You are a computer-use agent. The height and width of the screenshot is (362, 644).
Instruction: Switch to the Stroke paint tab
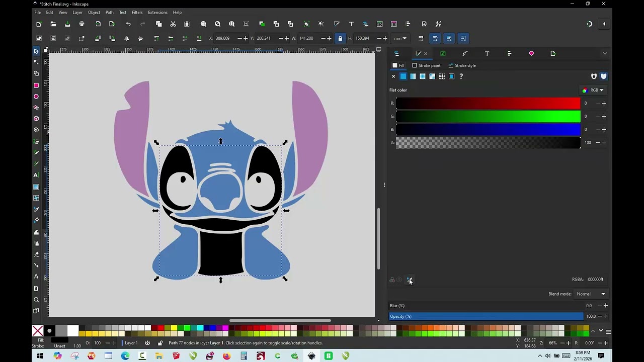point(426,65)
